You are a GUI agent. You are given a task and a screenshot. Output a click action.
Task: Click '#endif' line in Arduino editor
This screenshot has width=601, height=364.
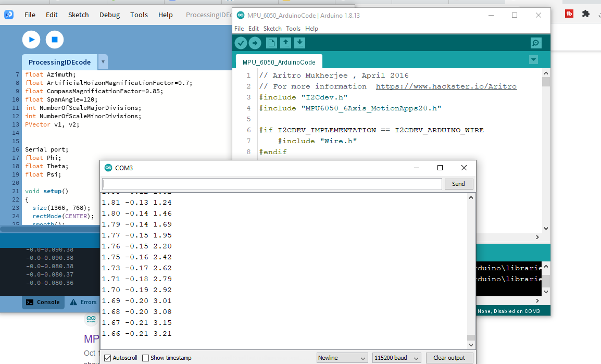tap(273, 152)
